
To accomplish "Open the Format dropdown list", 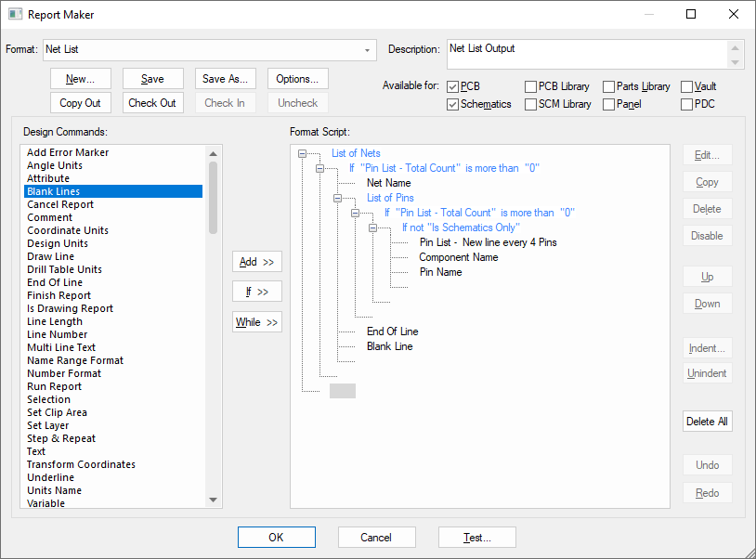I will [x=367, y=50].
